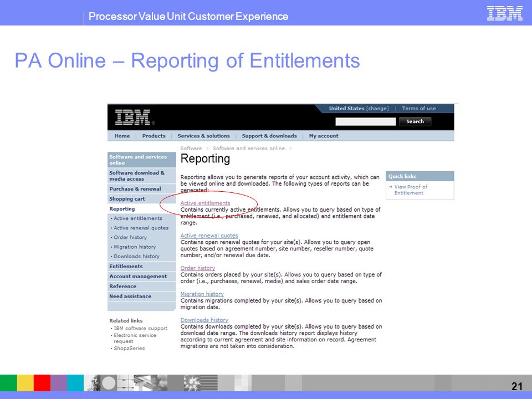Open the My account navigation tab

click(x=323, y=136)
